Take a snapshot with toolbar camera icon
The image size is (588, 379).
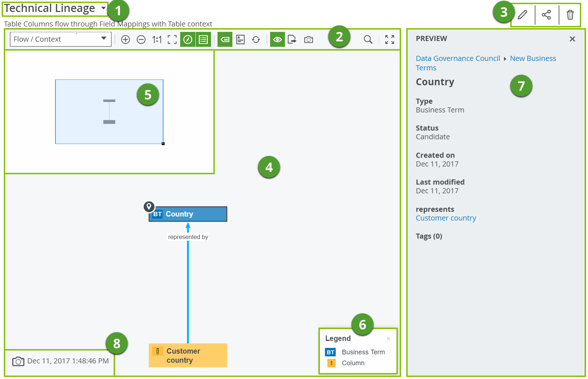tap(309, 40)
